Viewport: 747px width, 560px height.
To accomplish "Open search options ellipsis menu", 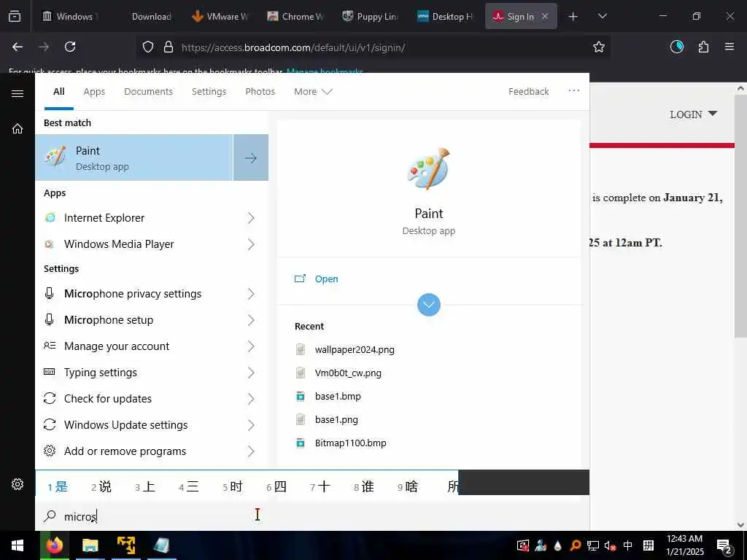I will (573, 90).
